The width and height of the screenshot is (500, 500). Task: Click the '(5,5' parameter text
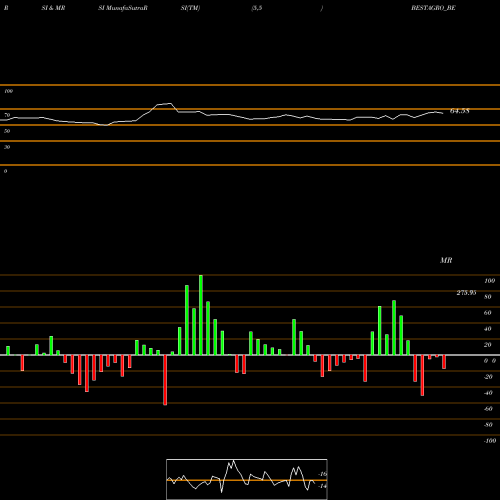[x=257, y=8]
